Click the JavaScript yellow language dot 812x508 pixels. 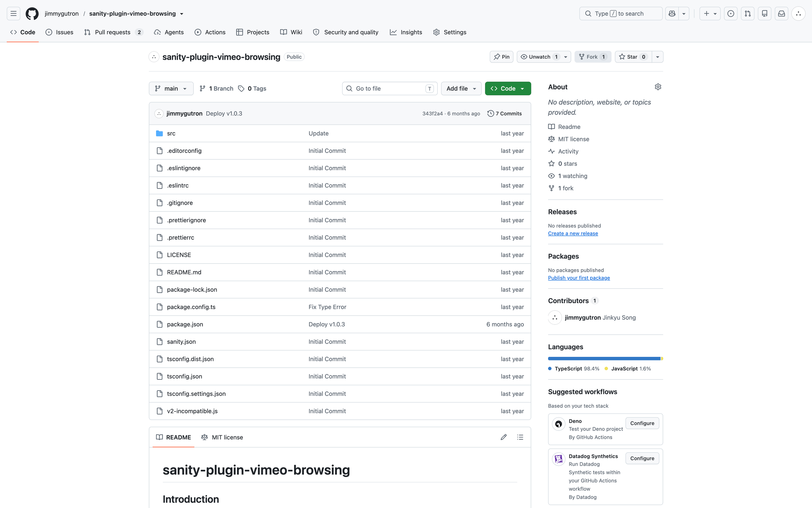(x=606, y=369)
